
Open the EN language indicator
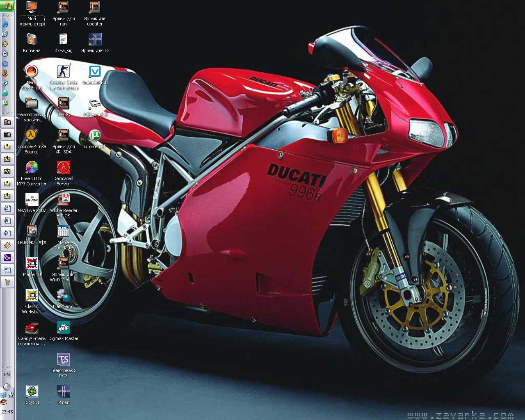tap(7, 374)
